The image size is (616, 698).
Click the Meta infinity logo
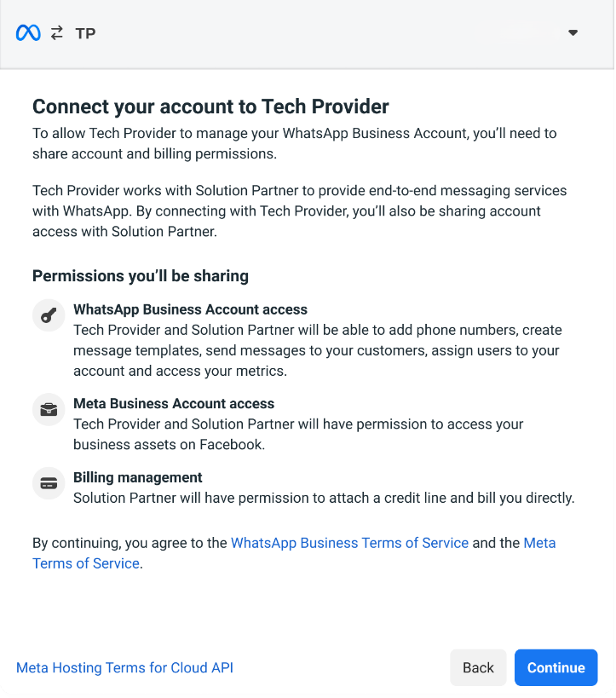28,33
